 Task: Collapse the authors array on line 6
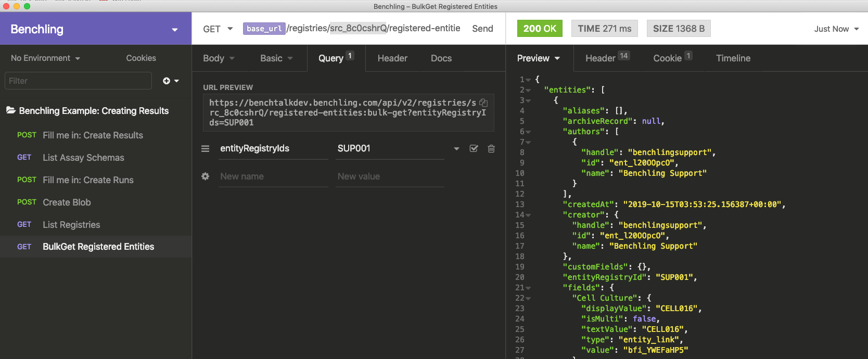pyautogui.click(x=528, y=132)
